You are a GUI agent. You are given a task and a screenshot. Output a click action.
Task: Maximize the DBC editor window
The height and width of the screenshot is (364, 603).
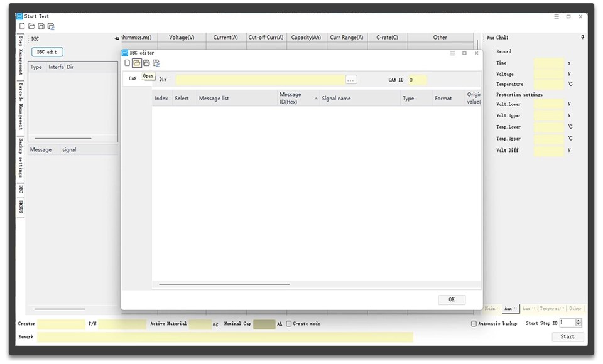click(x=465, y=53)
